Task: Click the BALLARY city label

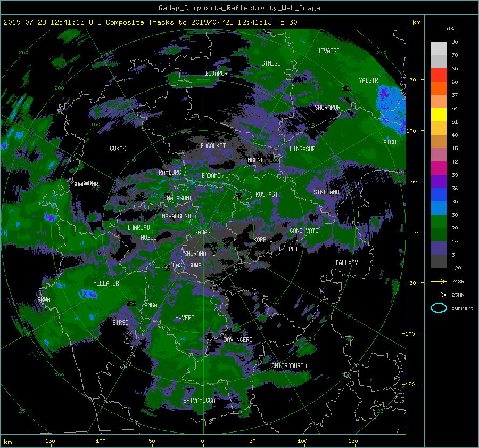Action: point(346,263)
